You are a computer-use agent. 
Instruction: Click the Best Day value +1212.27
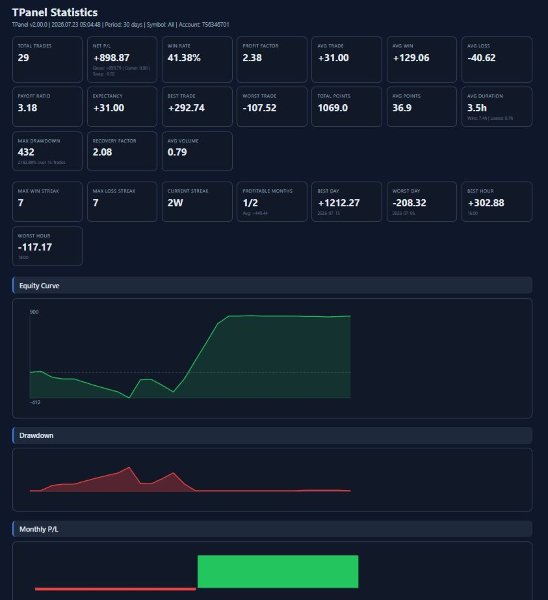[339, 203]
